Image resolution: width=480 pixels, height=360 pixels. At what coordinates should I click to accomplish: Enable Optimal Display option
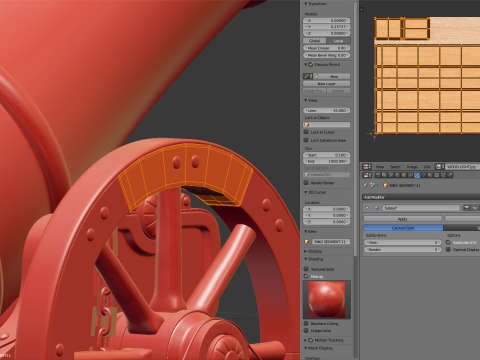tap(448, 249)
